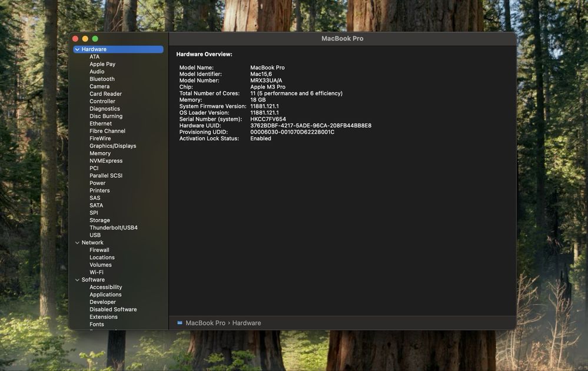Select Printers in the sidebar
588x371 pixels.
click(x=99, y=191)
